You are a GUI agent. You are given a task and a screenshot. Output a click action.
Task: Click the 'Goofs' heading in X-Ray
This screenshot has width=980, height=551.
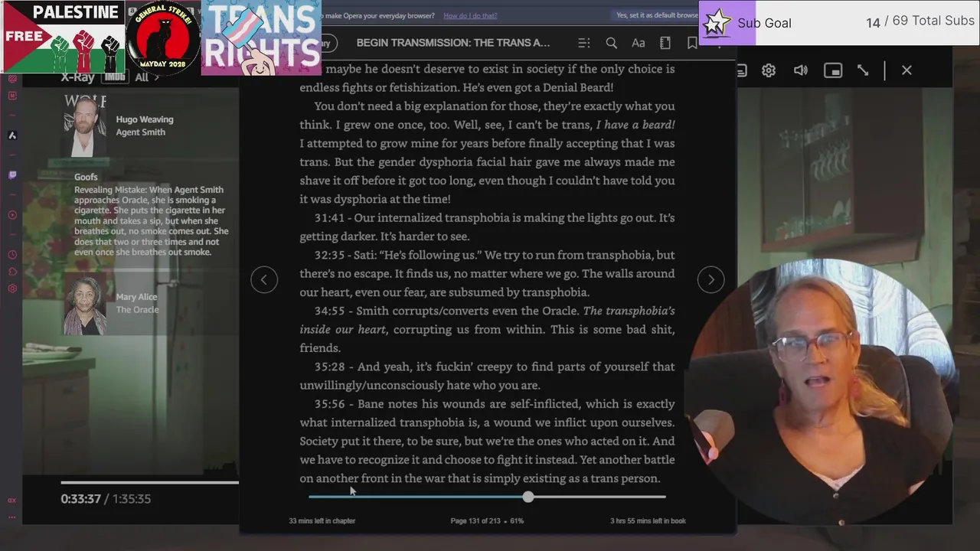[86, 177]
